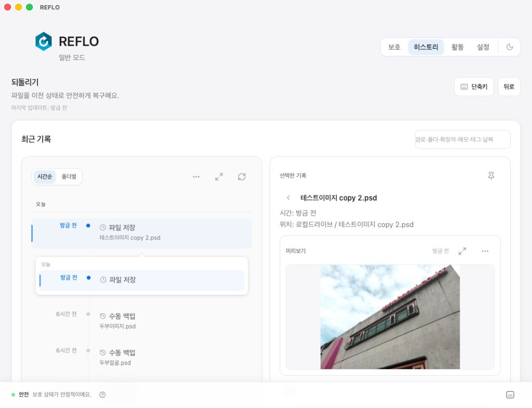This screenshot has width=532, height=408.
Task: Click the REFLO hexagon logo icon
Action: 44,42
